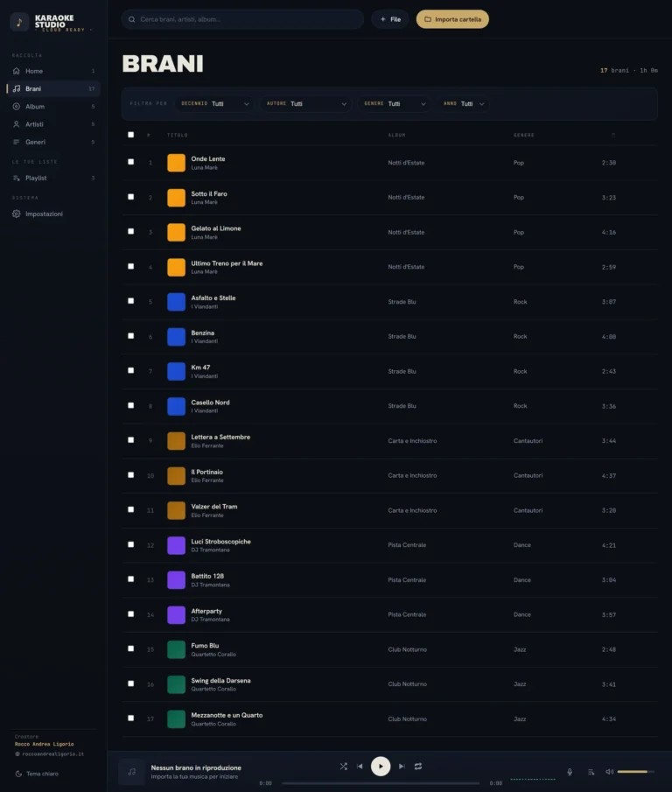Select the checkbox for Fumo Blu
Image resolution: width=672 pixels, height=792 pixels.
tap(130, 648)
